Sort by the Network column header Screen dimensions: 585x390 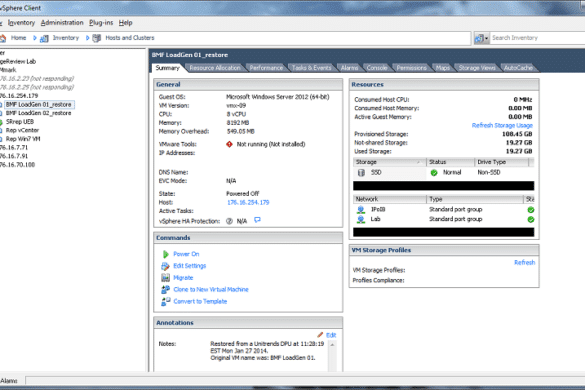pos(389,200)
